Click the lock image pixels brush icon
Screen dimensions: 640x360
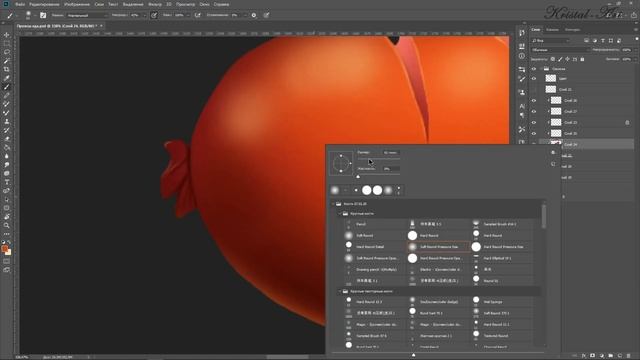coord(560,59)
